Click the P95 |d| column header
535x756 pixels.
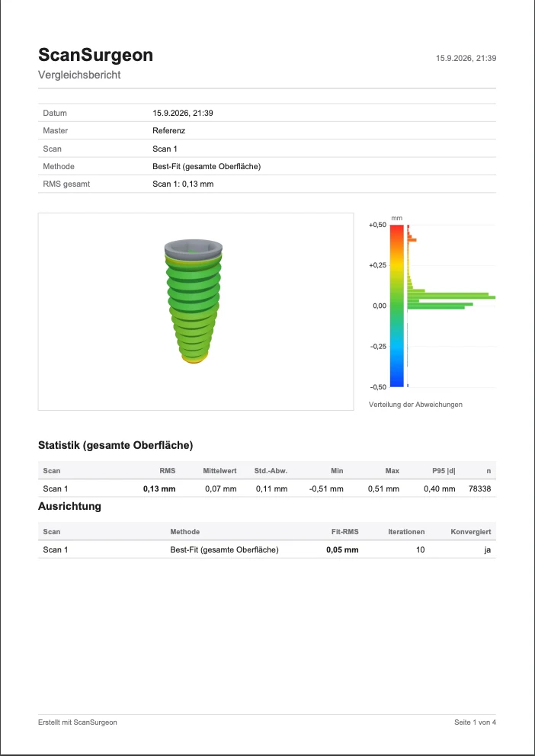coord(444,471)
